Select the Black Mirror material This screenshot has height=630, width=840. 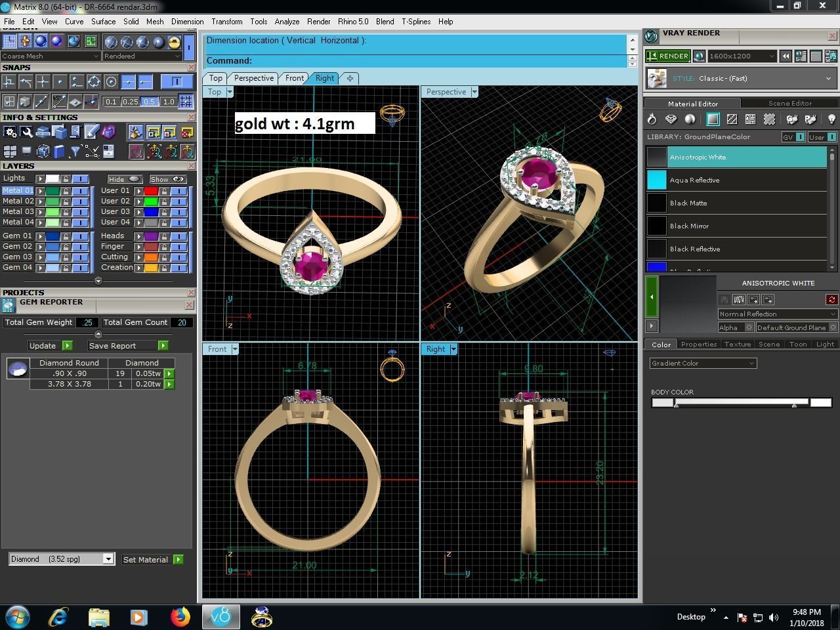736,226
